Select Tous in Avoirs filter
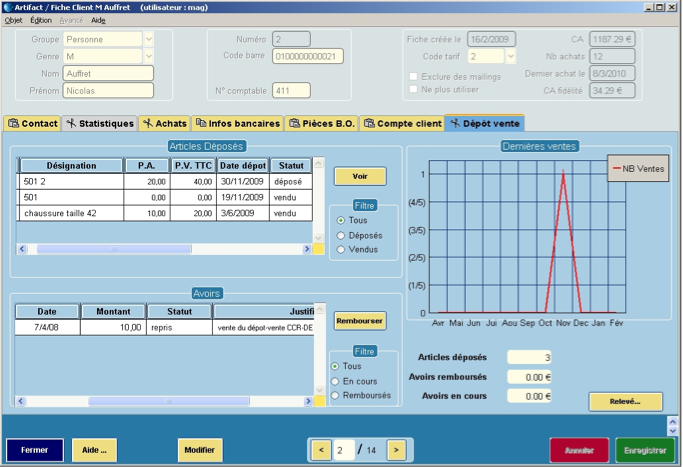This screenshot has height=467, width=683. [335, 366]
